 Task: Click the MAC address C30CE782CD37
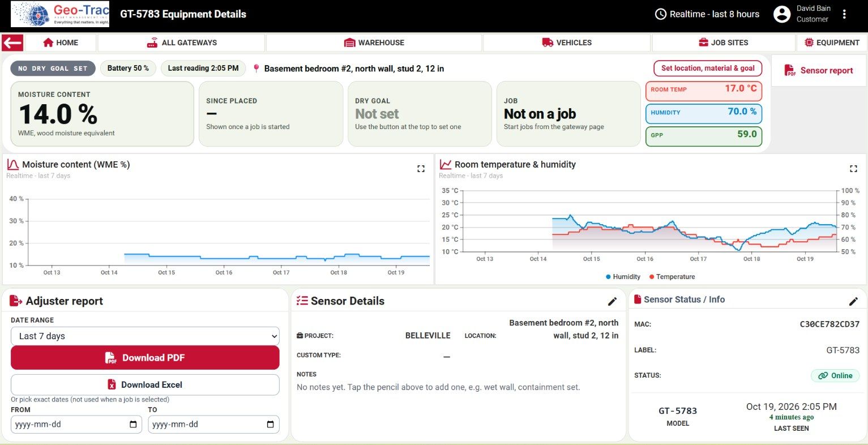(829, 324)
